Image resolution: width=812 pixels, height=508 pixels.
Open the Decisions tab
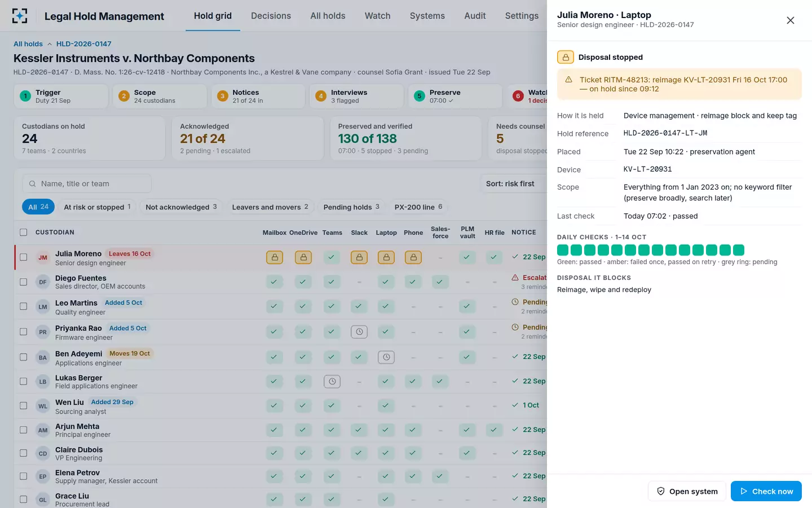[271, 16]
